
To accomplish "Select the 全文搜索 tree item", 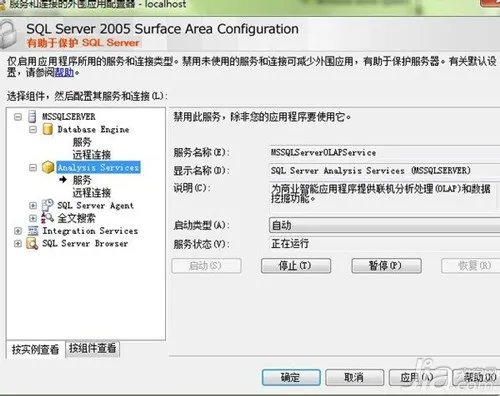I will [x=76, y=218].
